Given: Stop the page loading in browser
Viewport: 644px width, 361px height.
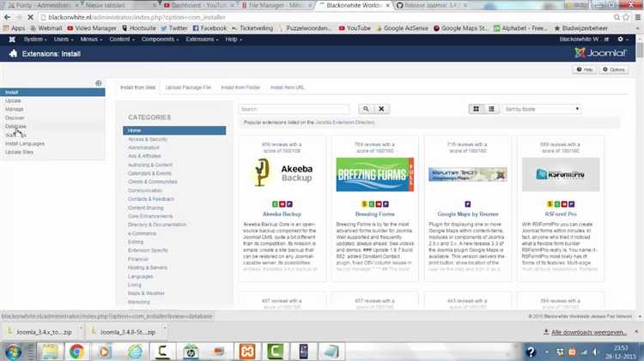Looking at the screenshot, I should (x=30, y=17).
